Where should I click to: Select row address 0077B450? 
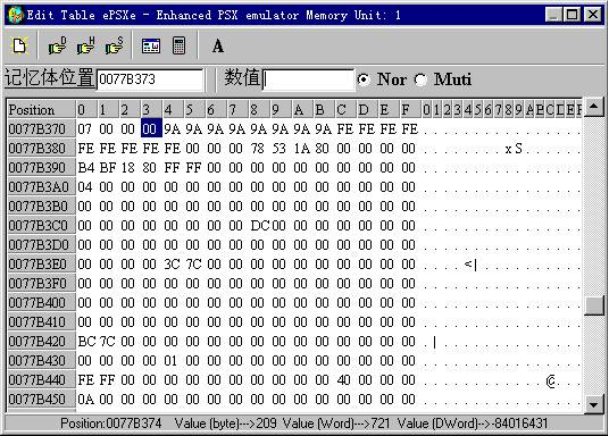pos(41,399)
